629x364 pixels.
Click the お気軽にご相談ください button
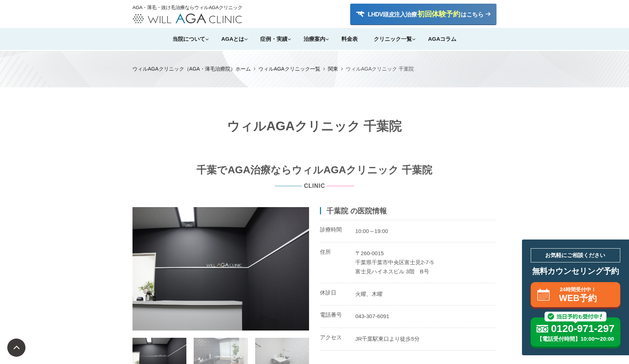(x=575, y=255)
